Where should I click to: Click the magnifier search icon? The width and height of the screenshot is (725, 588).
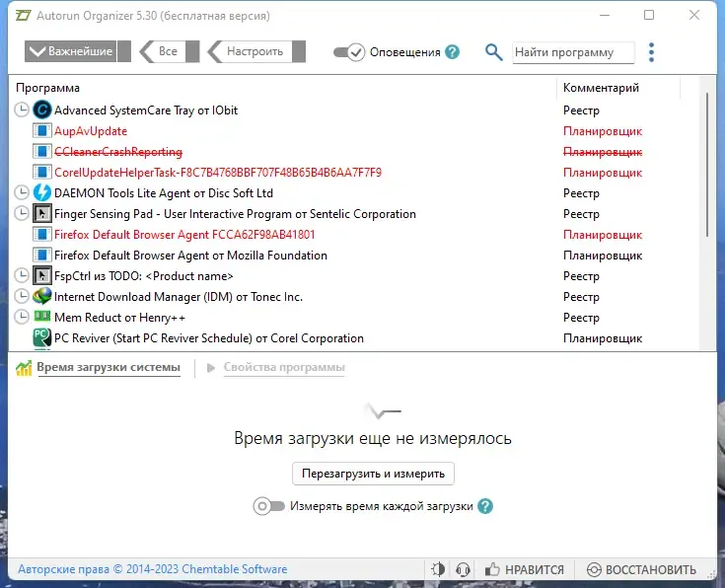pos(493,52)
